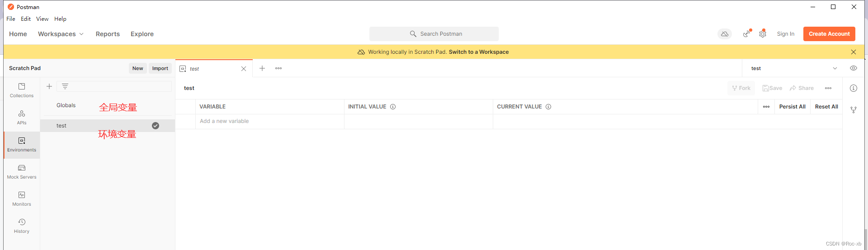
Task: Click Current Value info icon
Action: click(548, 107)
